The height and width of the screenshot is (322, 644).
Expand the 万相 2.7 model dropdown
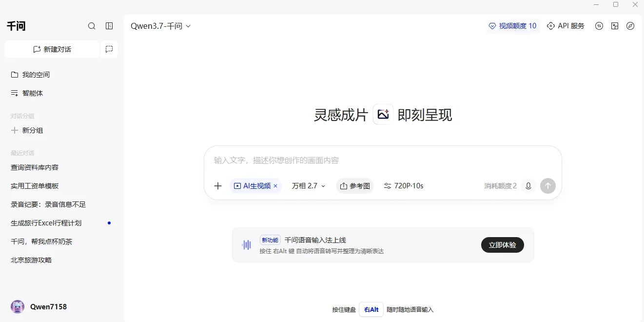coord(309,186)
